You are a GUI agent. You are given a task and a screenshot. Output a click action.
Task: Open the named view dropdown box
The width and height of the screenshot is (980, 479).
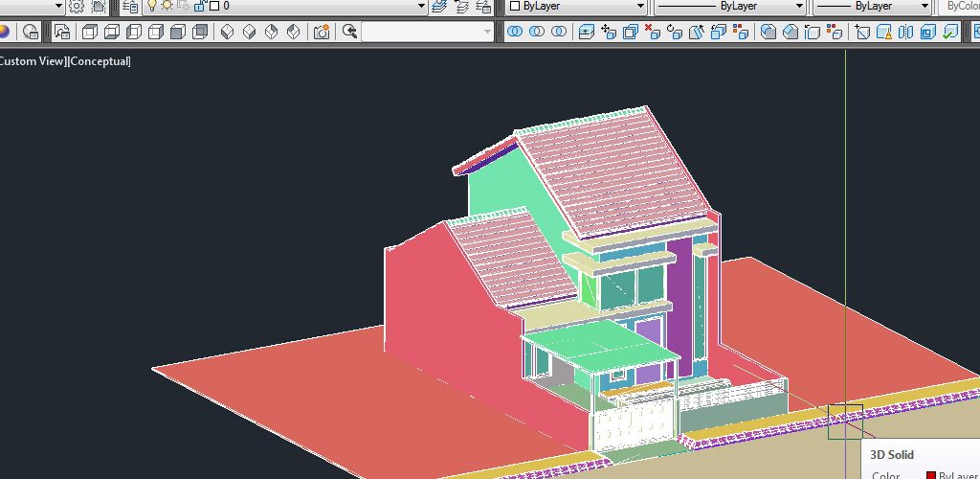click(428, 32)
